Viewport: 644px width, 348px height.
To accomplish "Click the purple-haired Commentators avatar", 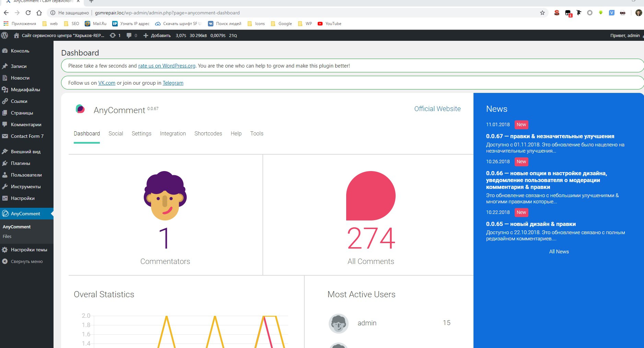I will (165, 195).
